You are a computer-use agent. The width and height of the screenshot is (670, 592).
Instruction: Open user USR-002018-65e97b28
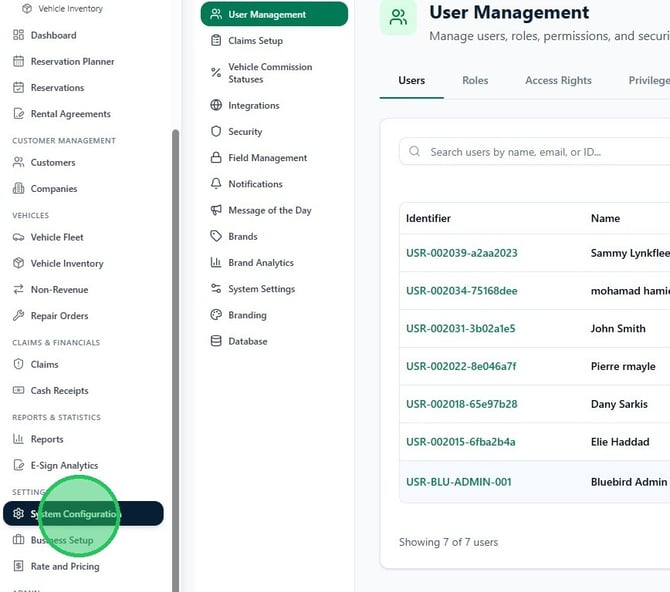[461, 404]
